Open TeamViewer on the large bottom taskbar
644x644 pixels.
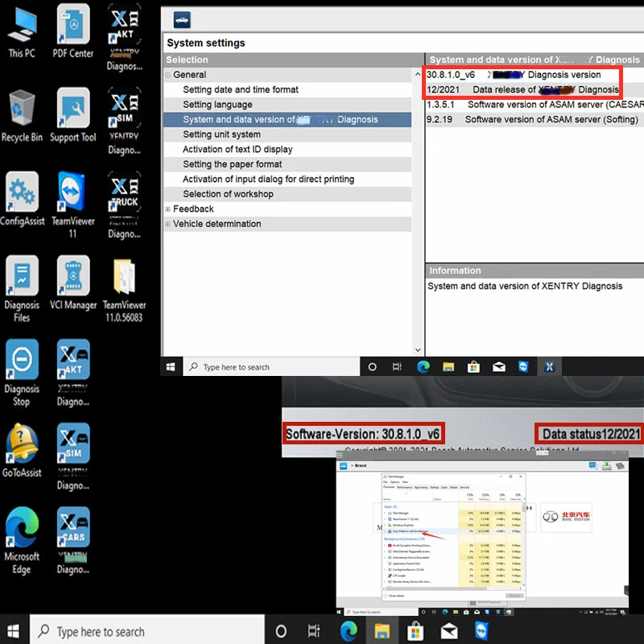(481, 630)
